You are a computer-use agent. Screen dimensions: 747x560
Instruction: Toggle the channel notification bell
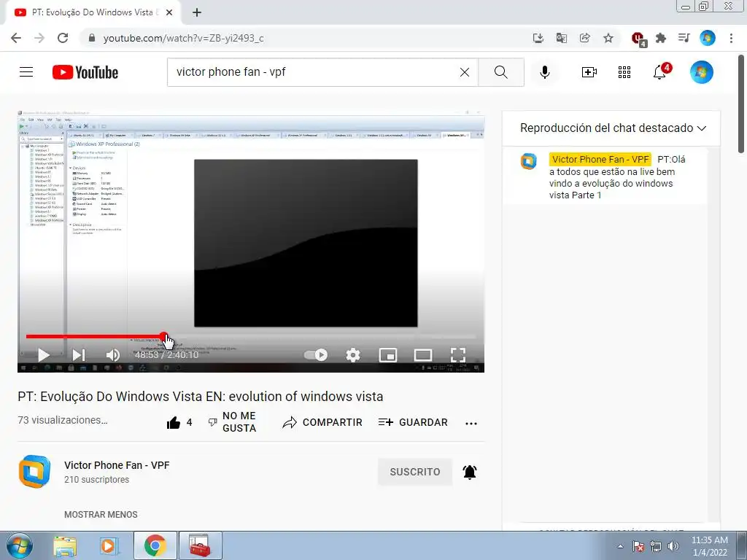pyautogui.click(x=470, y=472)
